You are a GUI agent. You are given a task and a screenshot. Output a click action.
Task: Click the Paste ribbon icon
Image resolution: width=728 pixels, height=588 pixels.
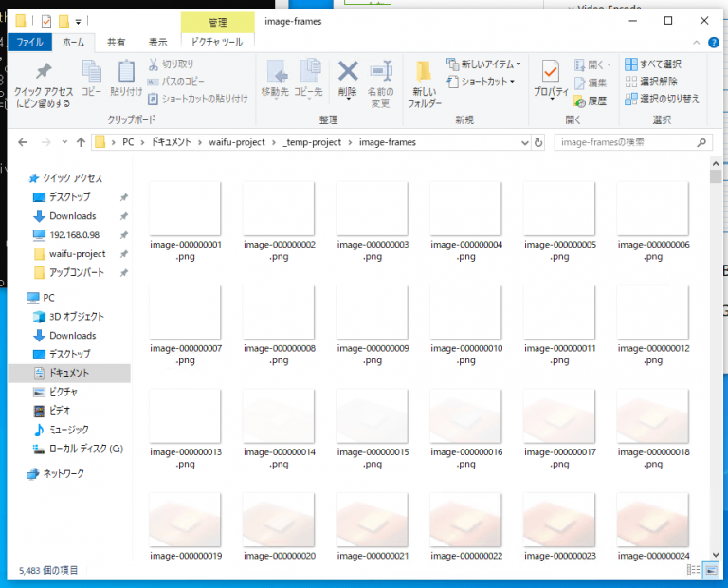(126, 78)
